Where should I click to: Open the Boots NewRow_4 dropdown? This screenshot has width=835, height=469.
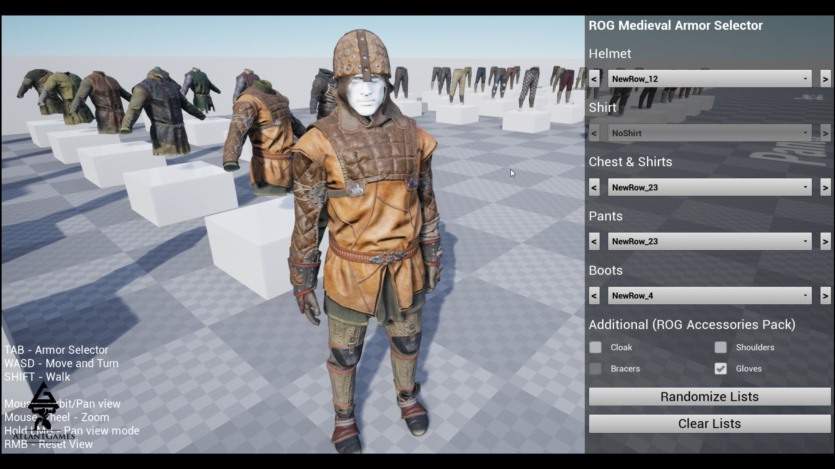(x=709, y=295)
